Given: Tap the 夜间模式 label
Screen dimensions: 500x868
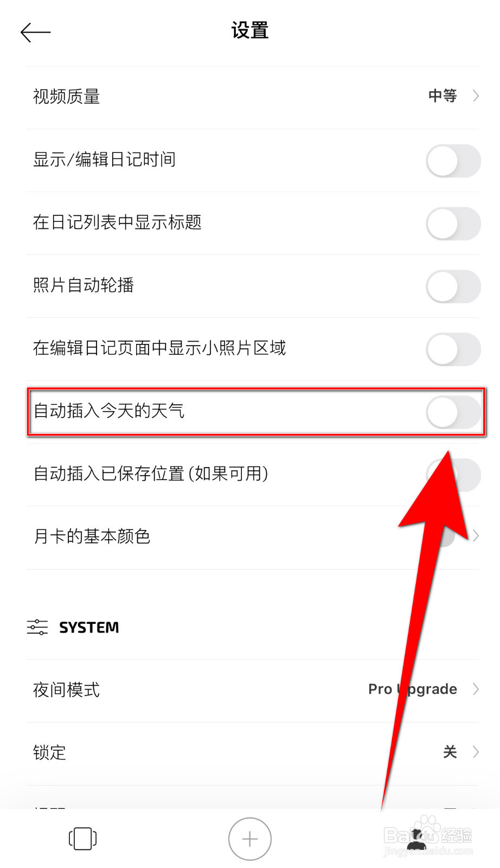Looking at the screenshot, I should click(x=66, y=690).
